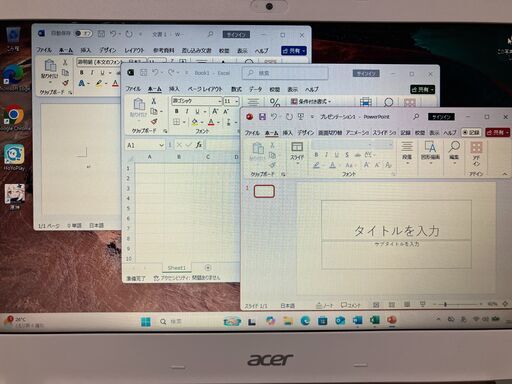Screen dimensions: 512x384
Task: Click Excel font color red A swatch
Action: click(211, 122)
